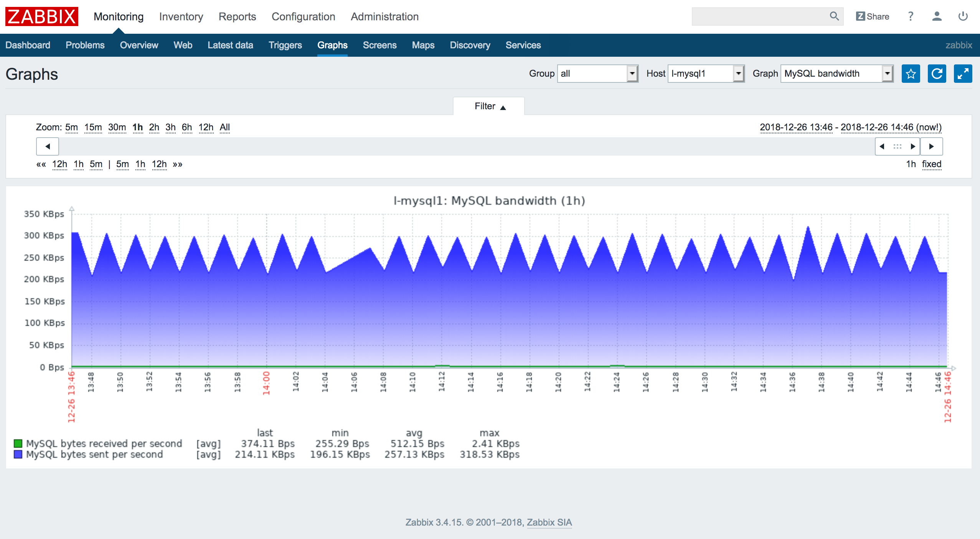Shrink slider with its left arrow

pyautogui.click(x=882, y=146)
